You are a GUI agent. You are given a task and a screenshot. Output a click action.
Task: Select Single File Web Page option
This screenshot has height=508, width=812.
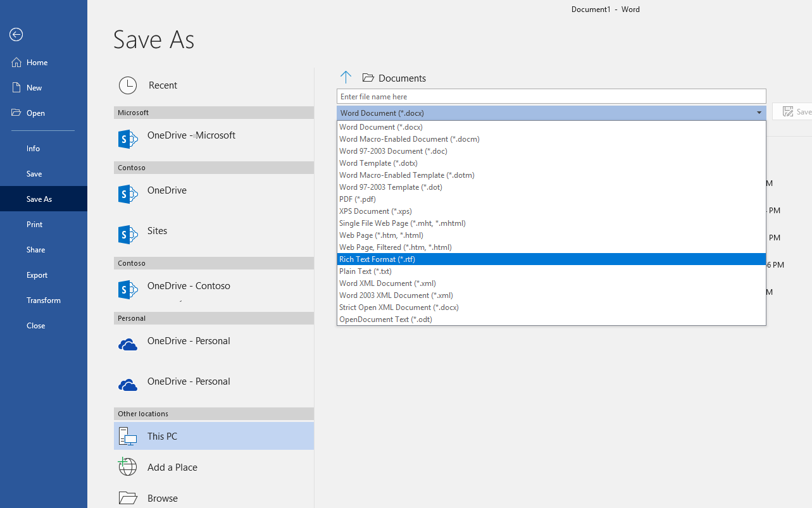(x=551, y=223)
